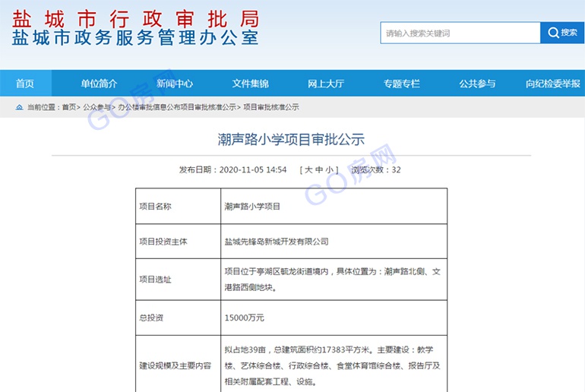Click the 潮声路小学项目审批公示 page heading
This screenshot has height=392, width=585.
(x=292, y=139)
